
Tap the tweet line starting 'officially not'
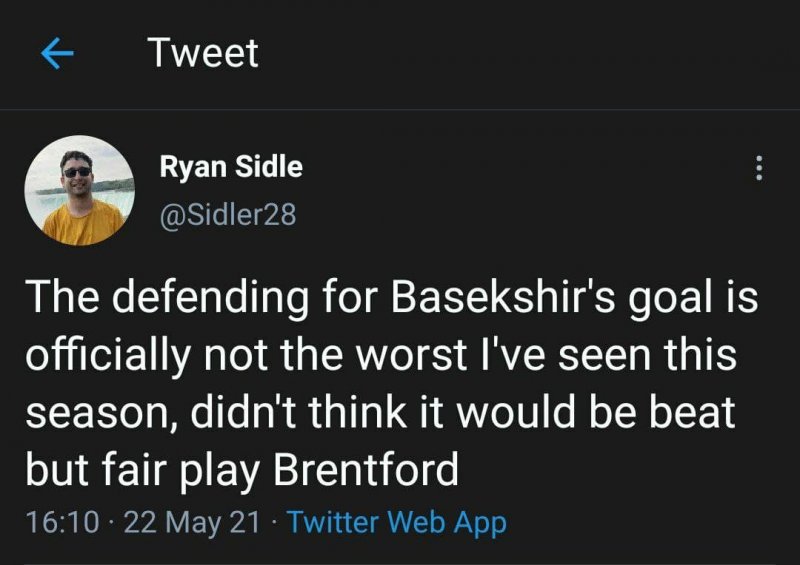pyautogui.click(x=380, y=355)
